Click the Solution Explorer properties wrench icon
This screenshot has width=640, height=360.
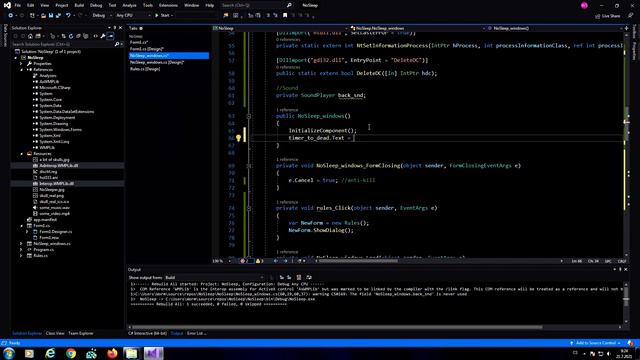(x=103, y=36)
